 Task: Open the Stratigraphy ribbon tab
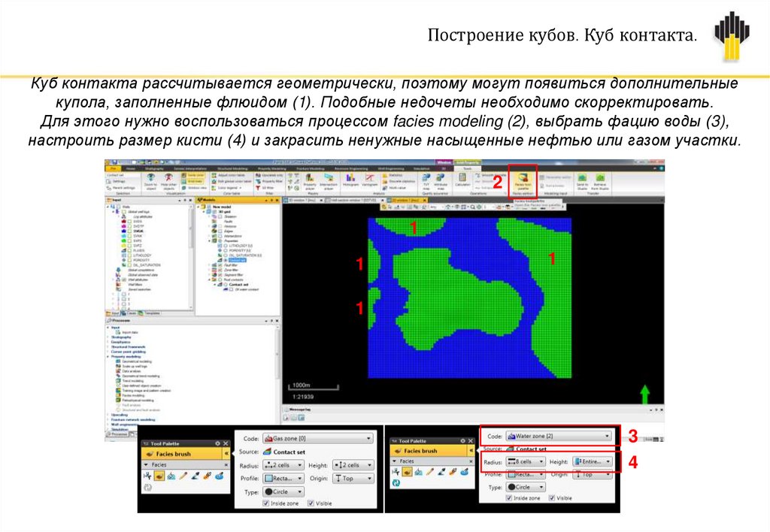click(x=154, y=168)
